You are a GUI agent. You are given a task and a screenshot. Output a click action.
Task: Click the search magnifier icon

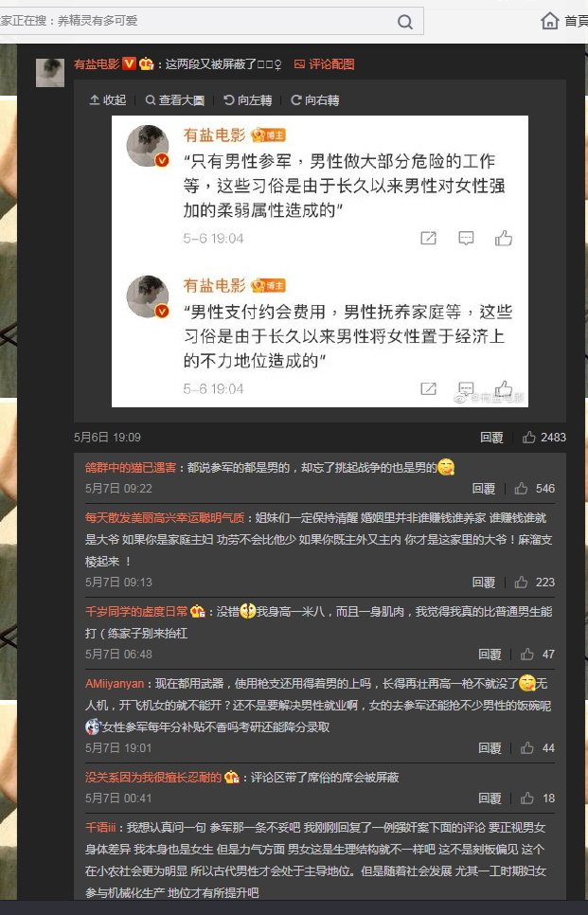[x=405, y=22]
